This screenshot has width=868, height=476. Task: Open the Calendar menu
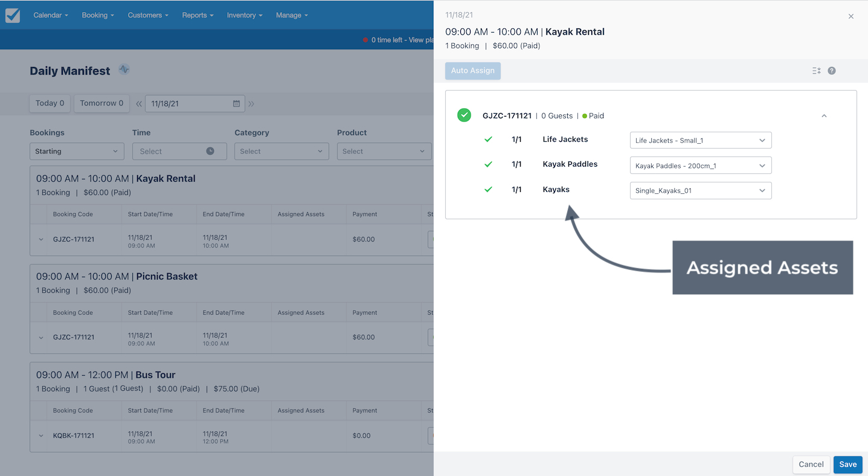tap(51, 15)
